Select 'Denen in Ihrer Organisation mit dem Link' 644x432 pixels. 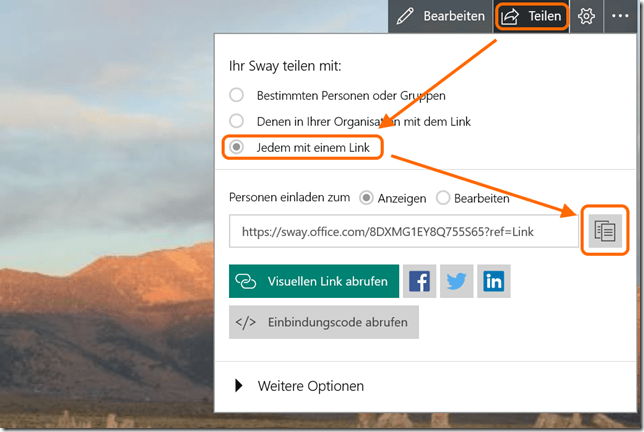[237, 121]
